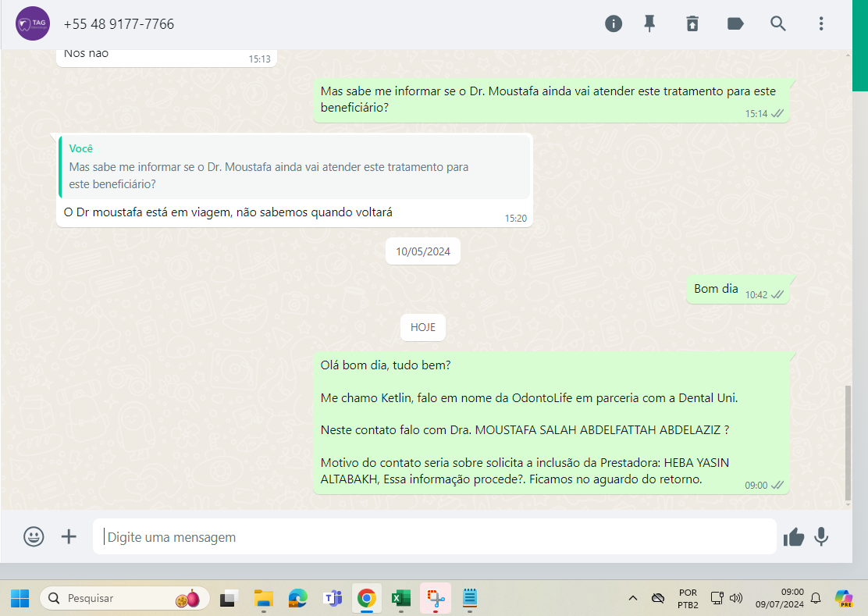The image size is (868, 616).
Task: Open the clock showing 09:00 09/07/2024
Action: tap(780, 598)
